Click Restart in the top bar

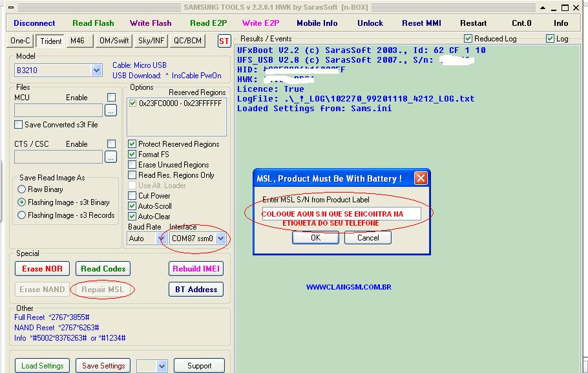(473, 23)
